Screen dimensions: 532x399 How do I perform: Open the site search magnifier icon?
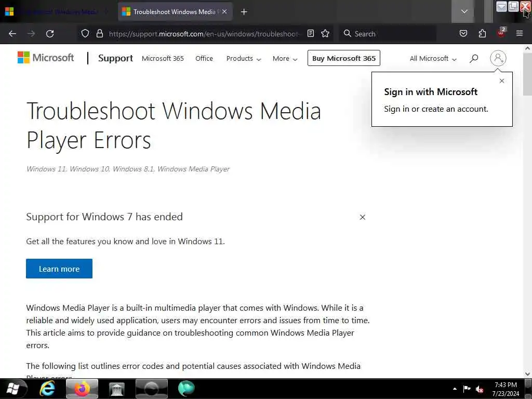474,58
